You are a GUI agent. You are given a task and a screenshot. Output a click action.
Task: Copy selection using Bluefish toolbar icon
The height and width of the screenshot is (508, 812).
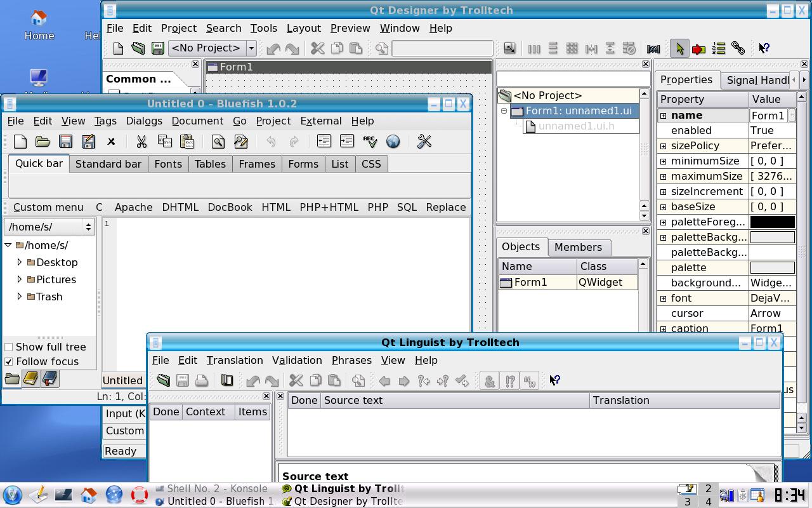164,142
